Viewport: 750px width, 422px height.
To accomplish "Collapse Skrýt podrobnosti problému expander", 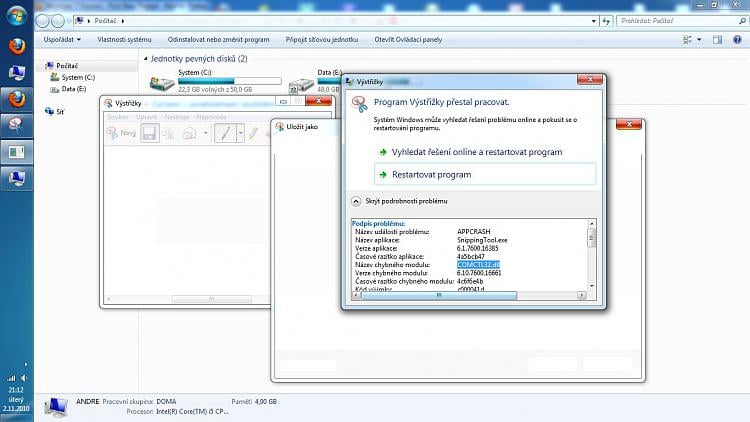I will 356,201.
